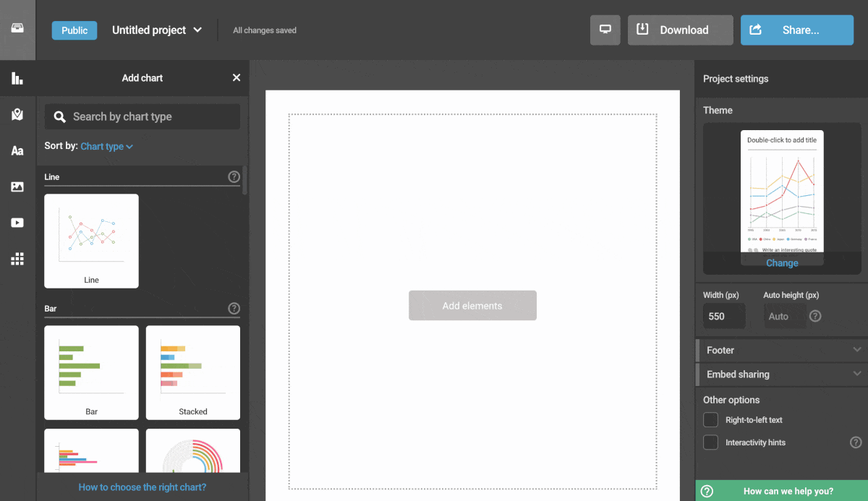This screenshot has height=501, width=868.
Task: Open help icon beside Interactivity hints
Action: tap(856, 442)
